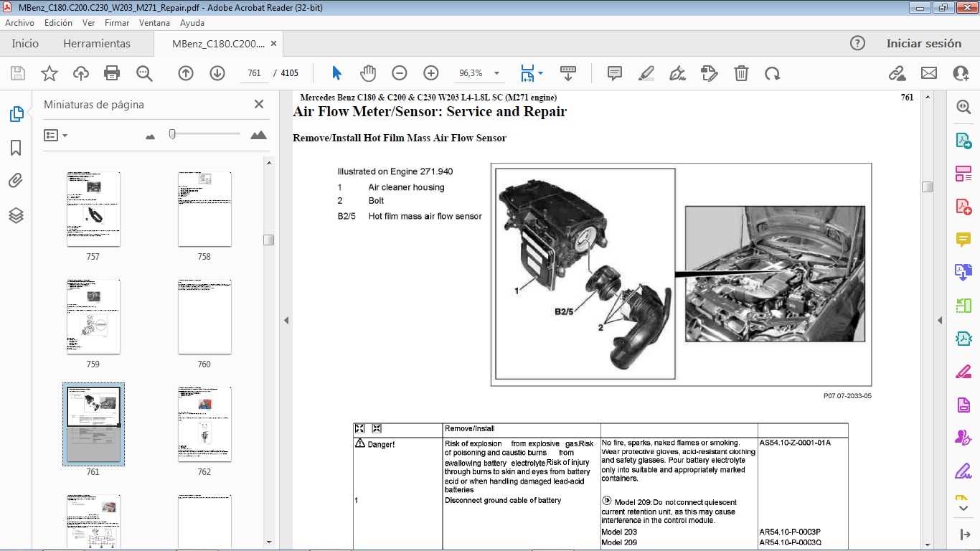Reduce thumbnail size small mountain icon
Viewport: 980px width, 551px height.
pos(150,136)
